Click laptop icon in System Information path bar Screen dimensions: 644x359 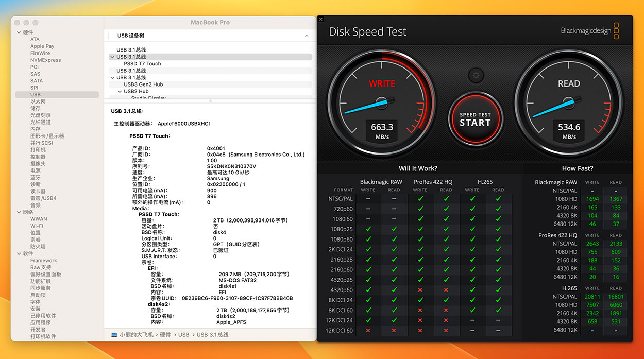[114, 335]
